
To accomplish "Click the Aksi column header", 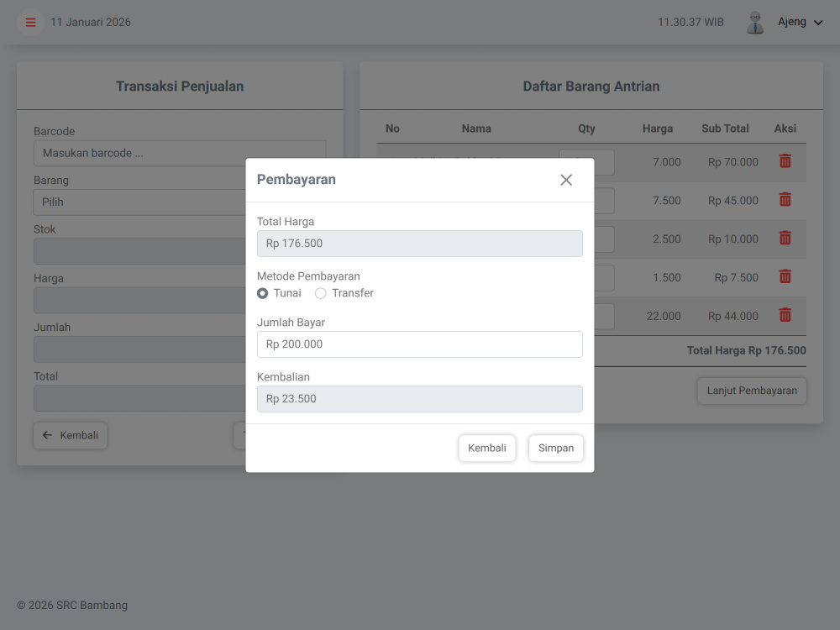I will tap(785, 129).
